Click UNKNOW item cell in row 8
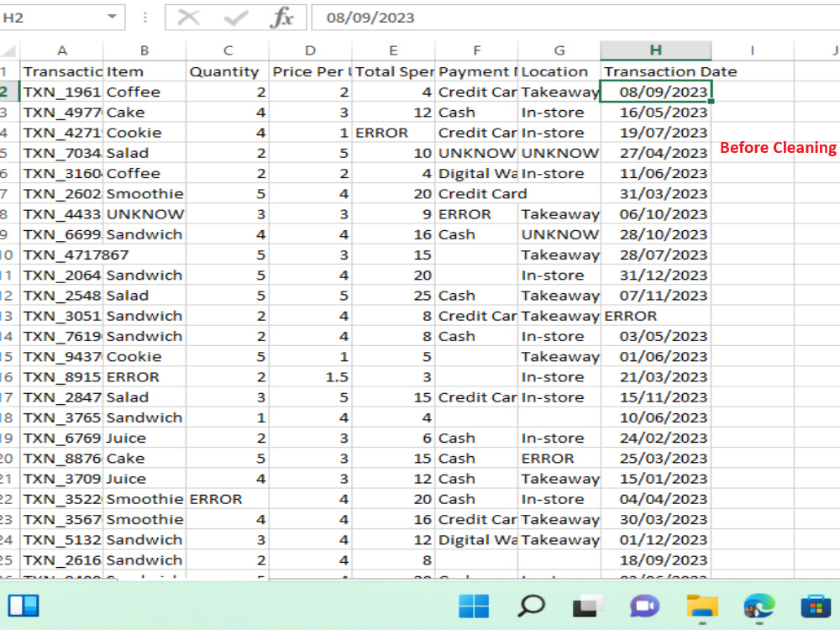Viewport: 840px width, 630px height. pyautogui.click(x=144, y=213)
